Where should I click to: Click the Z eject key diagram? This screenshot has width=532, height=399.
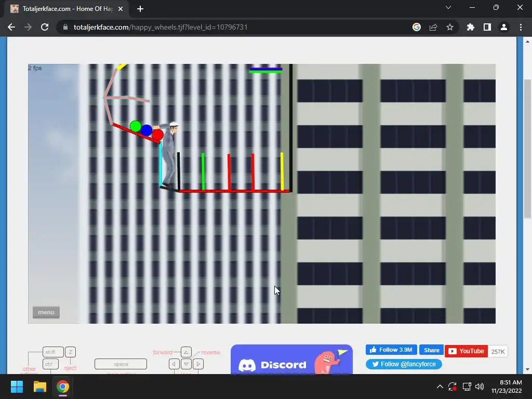70,352
